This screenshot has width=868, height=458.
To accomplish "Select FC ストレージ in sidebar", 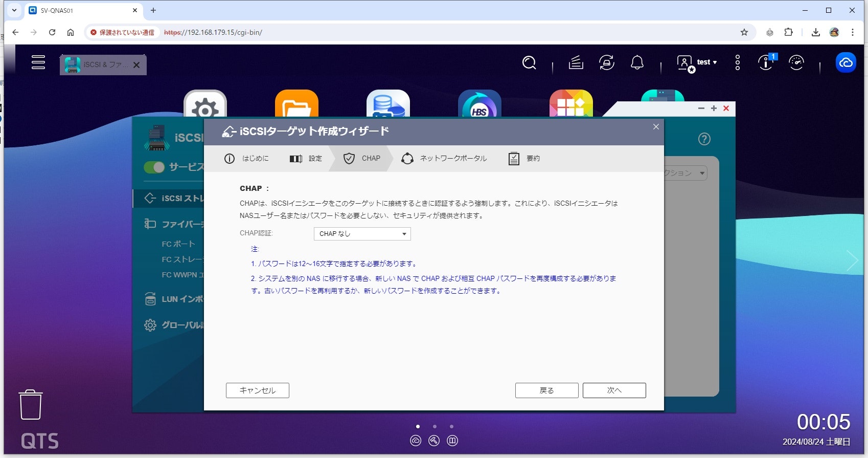I will pyautogui.click(x=182, y=259).
